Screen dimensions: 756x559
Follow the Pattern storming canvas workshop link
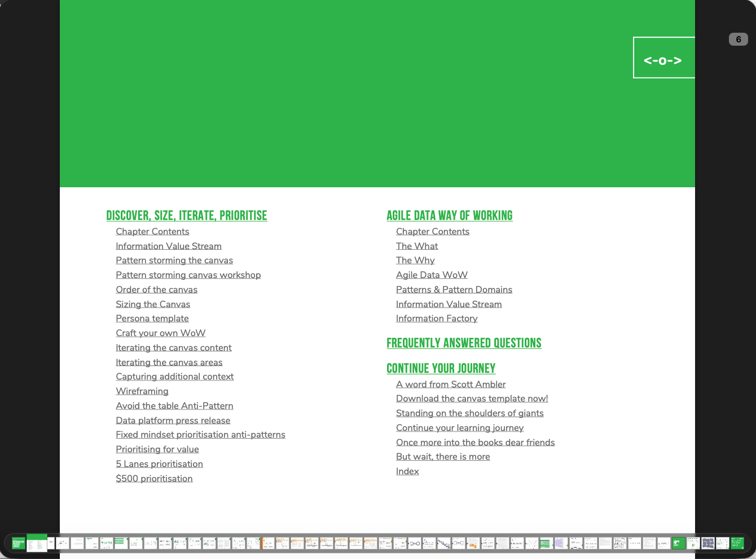coord(188,275)
